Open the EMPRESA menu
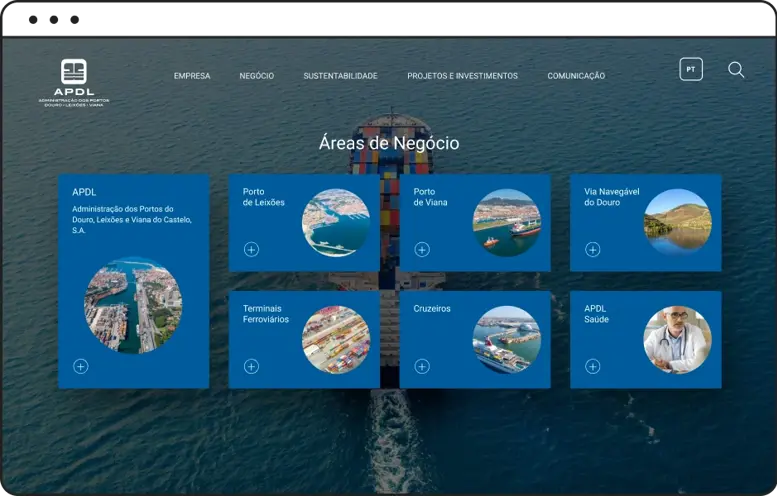The image size is (777, 496). [x=192, y=76]
